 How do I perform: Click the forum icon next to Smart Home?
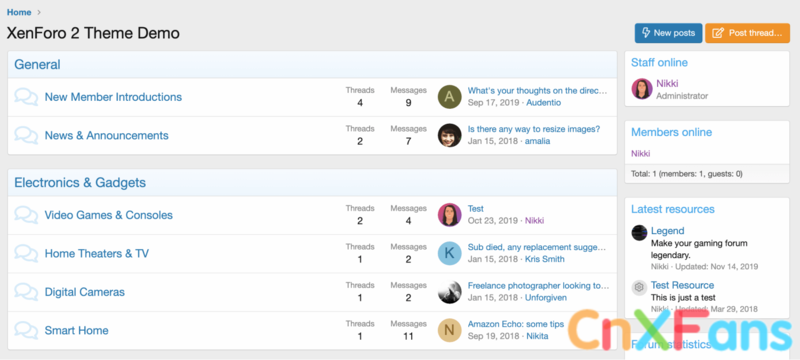click(26, 330)
